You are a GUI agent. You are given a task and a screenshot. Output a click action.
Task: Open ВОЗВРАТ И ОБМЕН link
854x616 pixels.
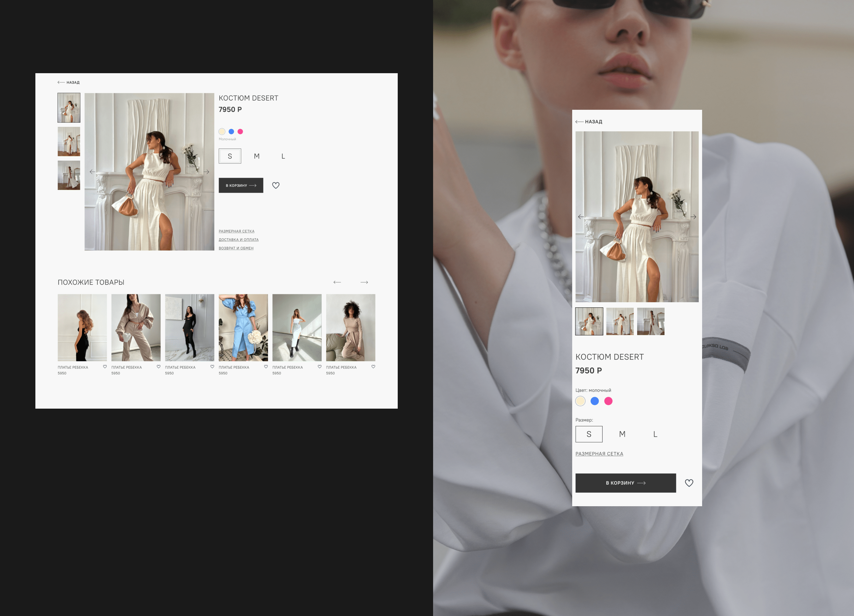click(x=236, y=248)
